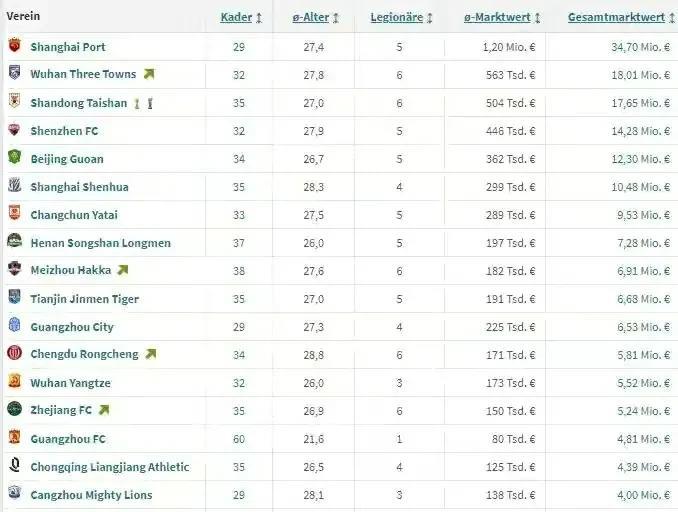Open Henan Songshan Longmen club link

pos(101,243)
